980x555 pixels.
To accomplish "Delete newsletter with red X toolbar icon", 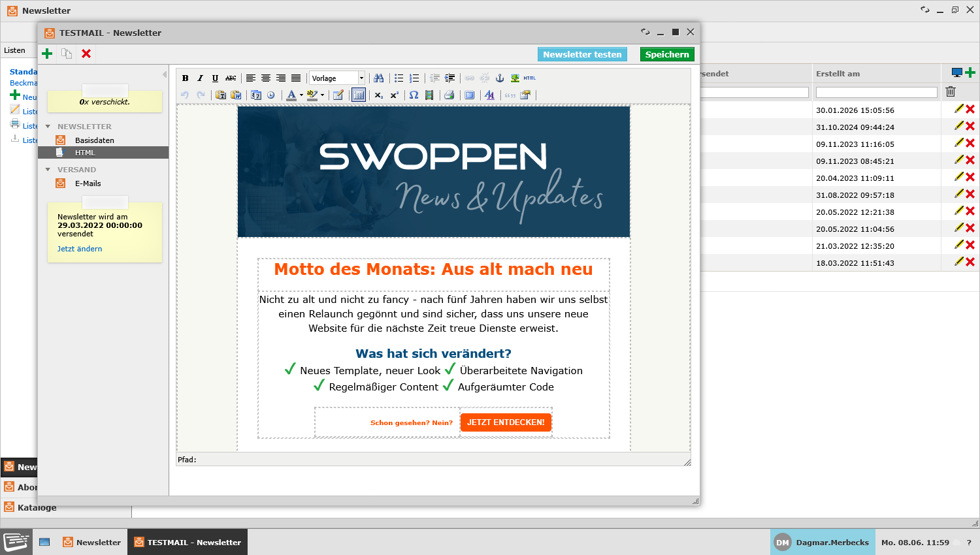I will [86, 54].
